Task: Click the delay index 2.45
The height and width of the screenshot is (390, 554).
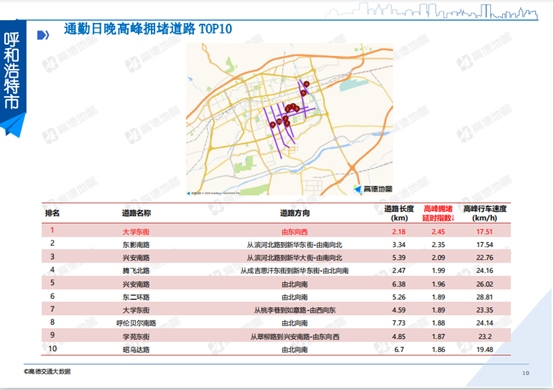Action: pos(438,232)
